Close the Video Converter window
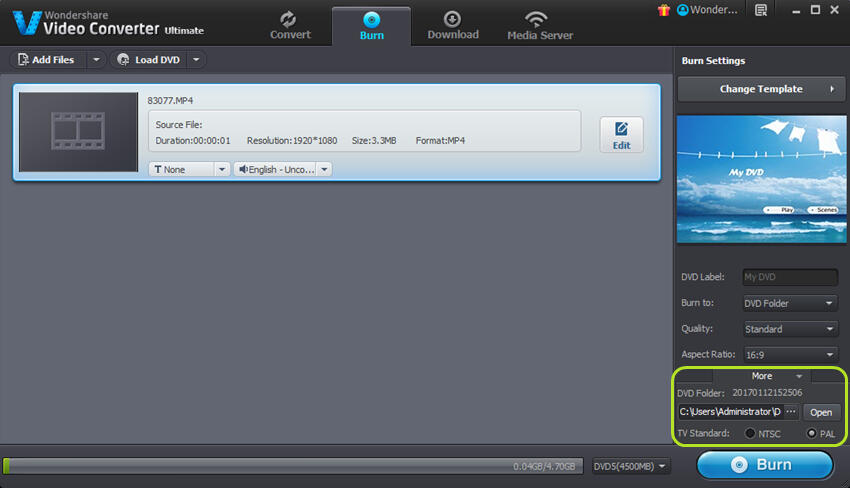Viewport: 850px width, 488px height. point(835,10)
